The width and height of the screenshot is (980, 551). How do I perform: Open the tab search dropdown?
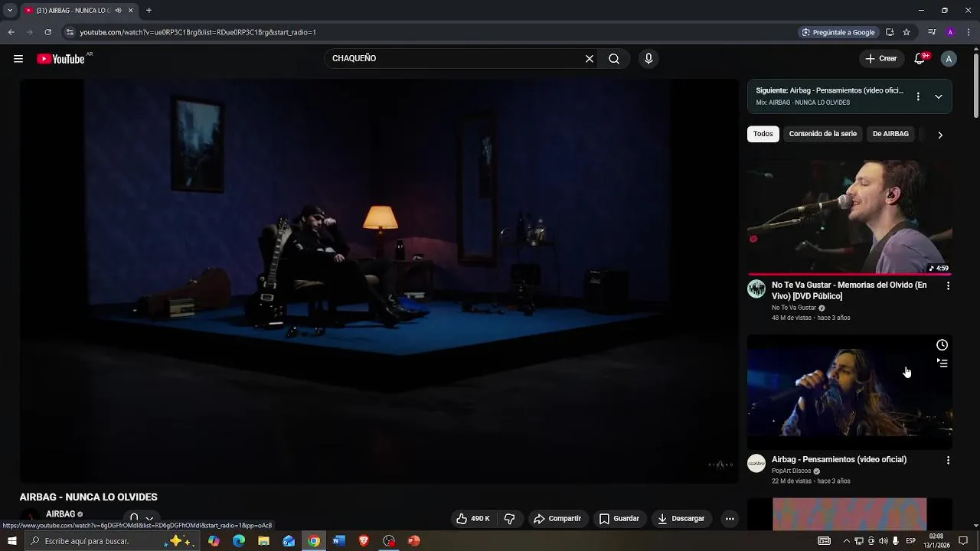(x=10, y=11)
